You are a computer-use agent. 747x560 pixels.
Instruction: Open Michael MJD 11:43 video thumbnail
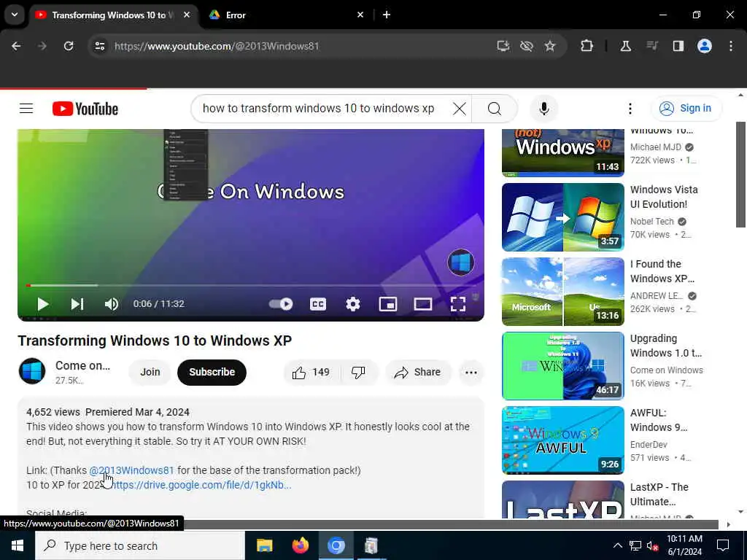(563, 152)
